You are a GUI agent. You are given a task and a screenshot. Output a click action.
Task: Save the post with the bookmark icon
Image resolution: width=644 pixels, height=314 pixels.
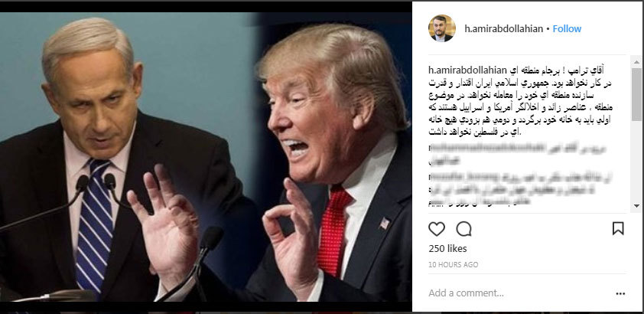click(x=618, y=228)
